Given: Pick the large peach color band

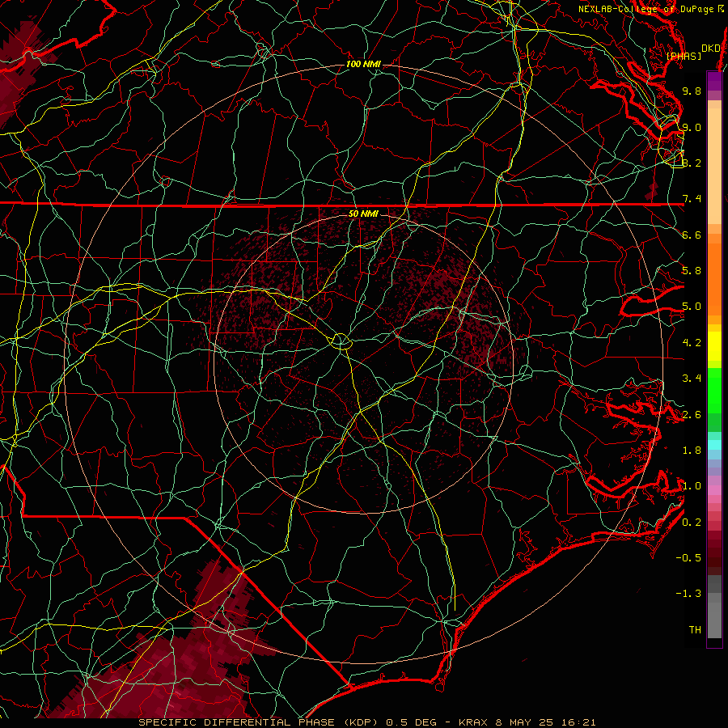Looking at the screenshot, I should point(714,166).
